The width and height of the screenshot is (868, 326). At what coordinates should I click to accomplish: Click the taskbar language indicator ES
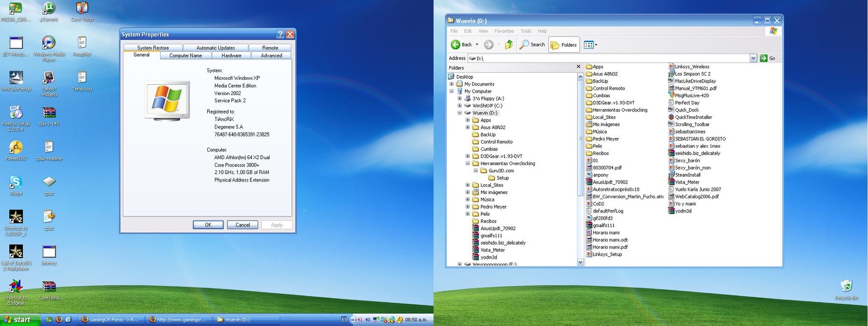click(344, 319)
